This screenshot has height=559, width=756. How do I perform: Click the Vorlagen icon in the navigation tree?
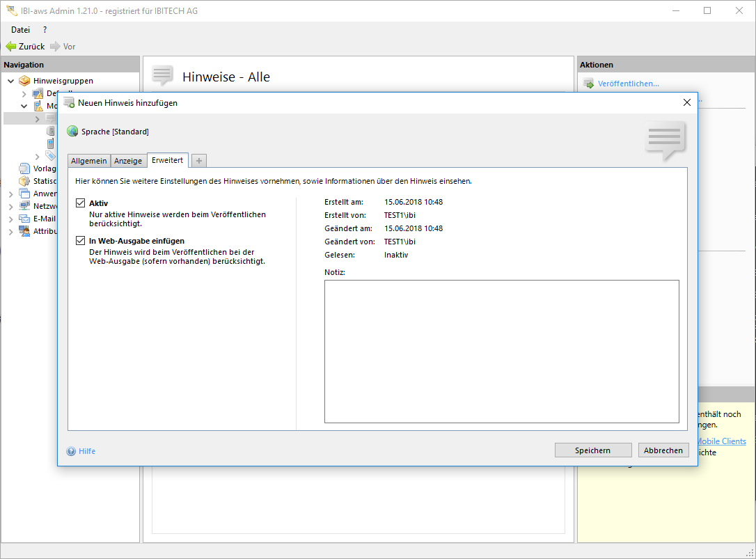25,168
